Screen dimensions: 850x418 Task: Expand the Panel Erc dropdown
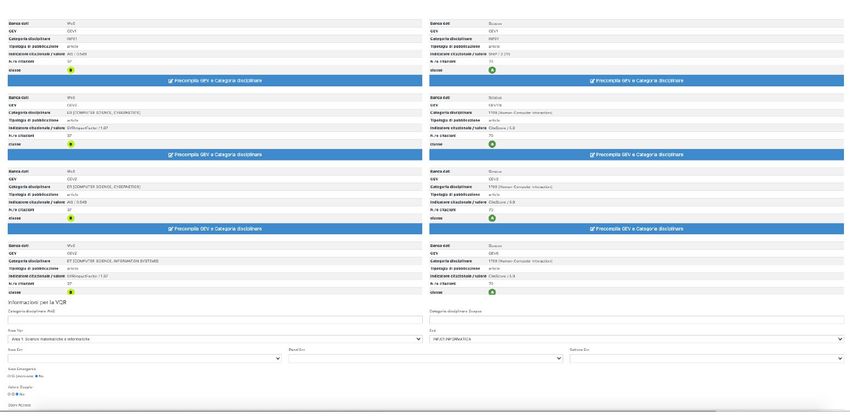point(425,358)
